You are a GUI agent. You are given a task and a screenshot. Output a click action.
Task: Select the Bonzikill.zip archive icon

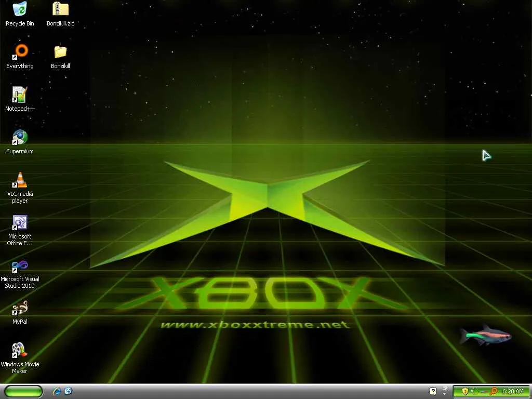coord(60,14)
